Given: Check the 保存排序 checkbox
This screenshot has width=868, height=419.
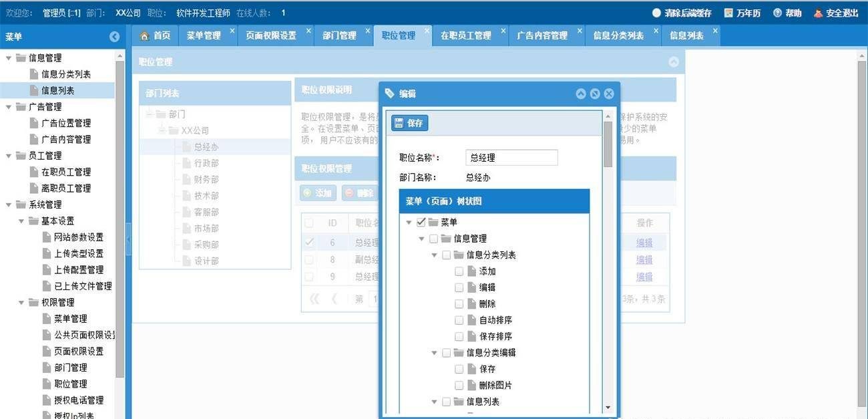Looking at the screenshot, I should click(x=459, y=337).
